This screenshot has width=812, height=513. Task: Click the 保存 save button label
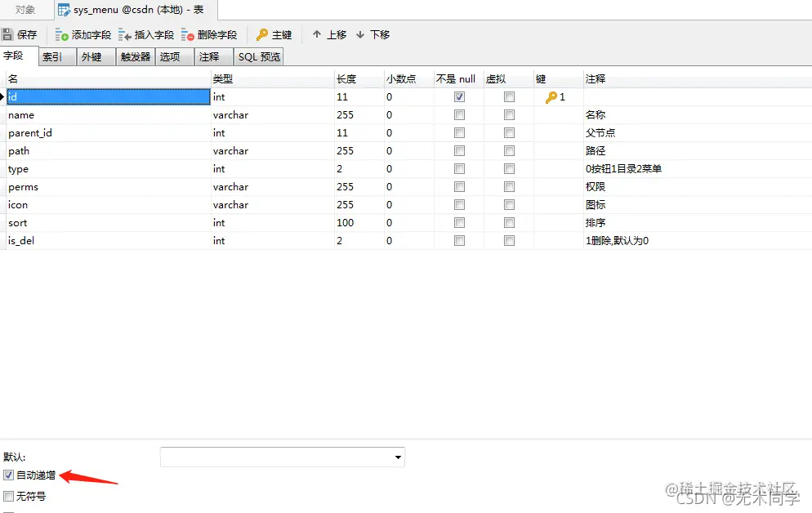click(27, 34)
